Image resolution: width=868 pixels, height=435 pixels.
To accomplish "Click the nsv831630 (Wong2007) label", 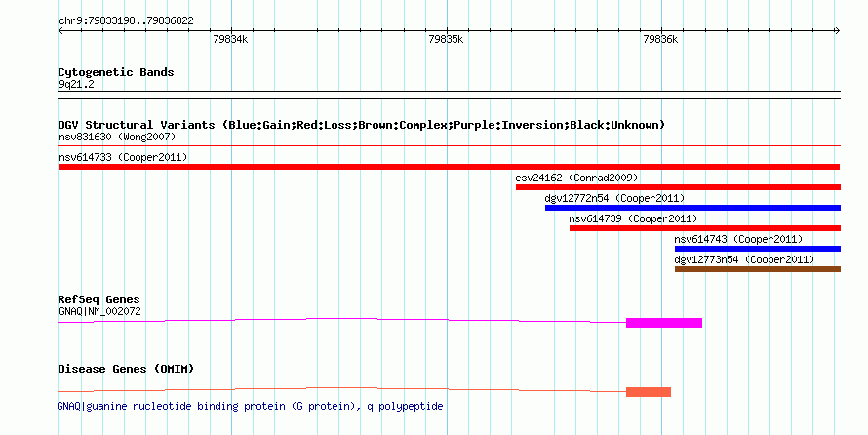I will [x=117, y=137].
